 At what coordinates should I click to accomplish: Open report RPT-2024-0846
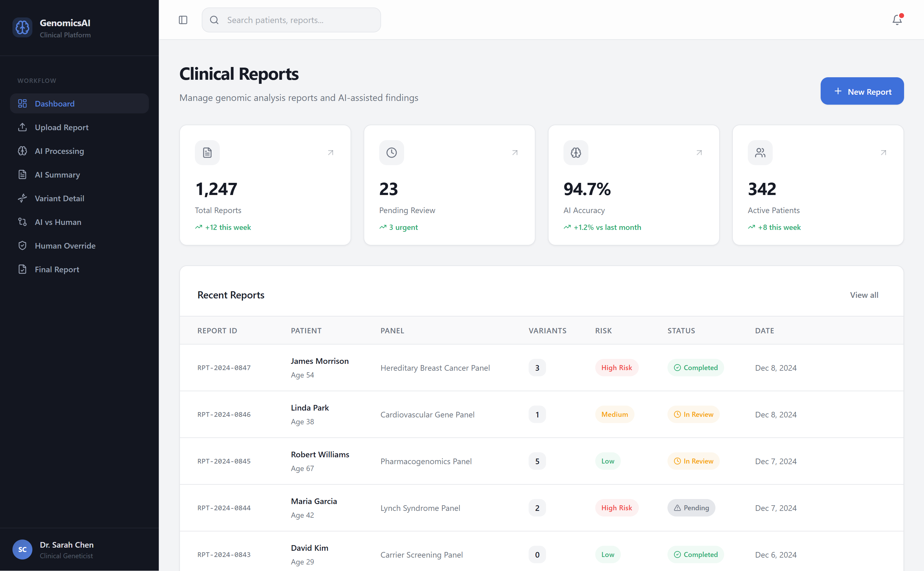click(224, 414)
